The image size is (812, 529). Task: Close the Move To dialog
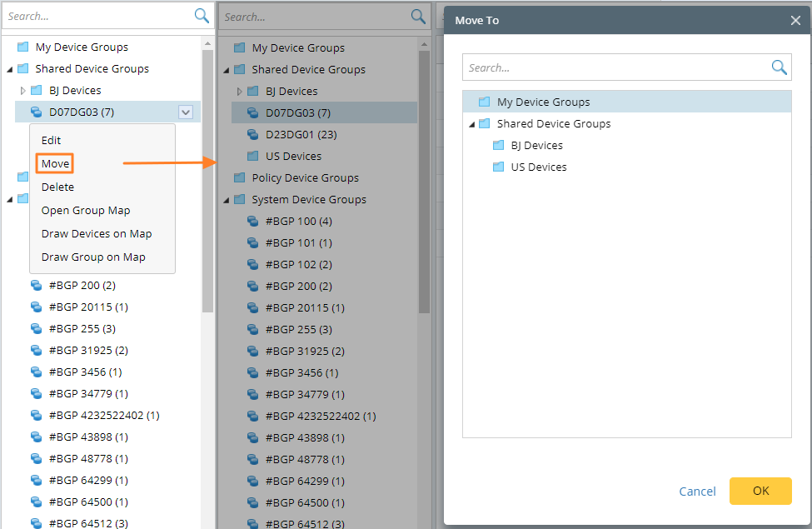click(795, 20)
